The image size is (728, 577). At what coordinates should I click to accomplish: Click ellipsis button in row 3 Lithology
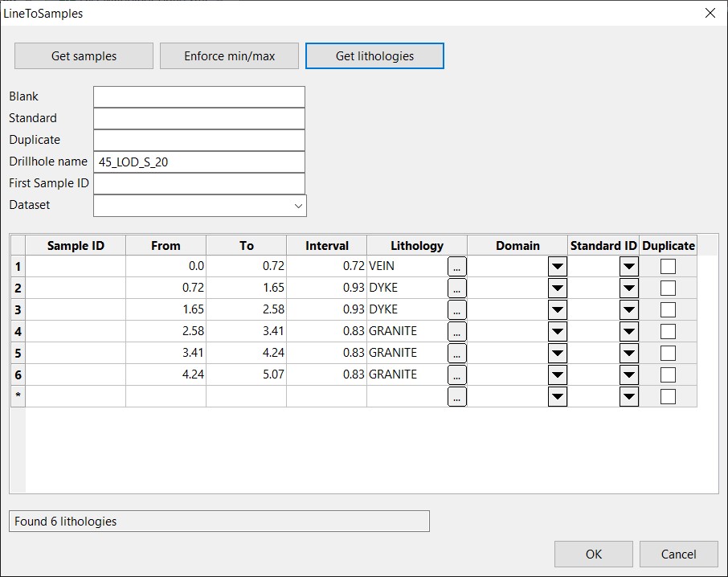(x=456, y=309)
